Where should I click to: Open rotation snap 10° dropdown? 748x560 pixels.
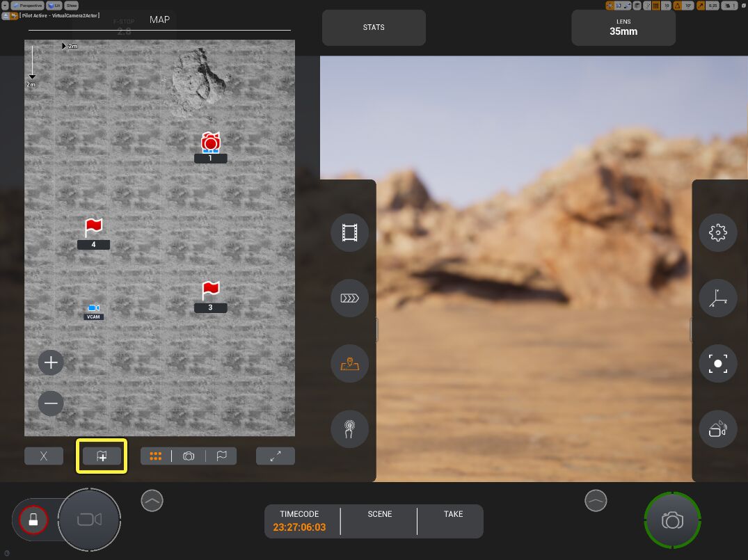coord(688,6)
